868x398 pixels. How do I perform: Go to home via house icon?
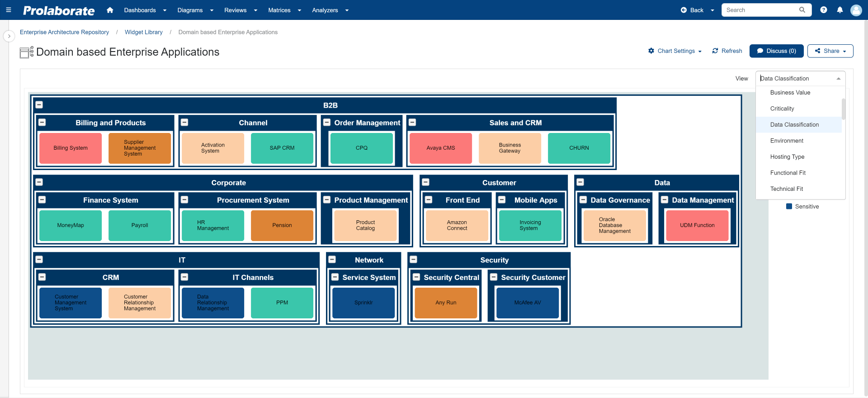(x=110, y=10)
